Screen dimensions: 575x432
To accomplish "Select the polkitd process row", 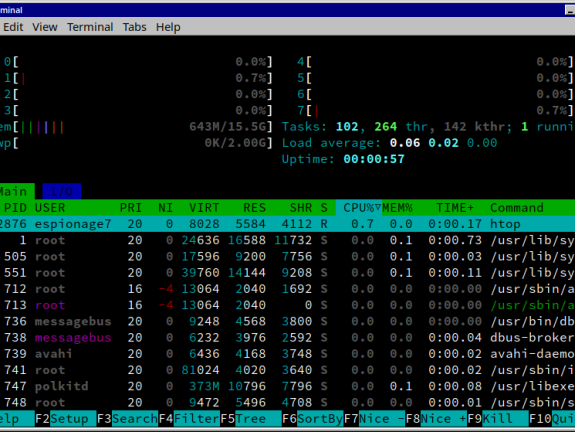I will tap(288, 386).
